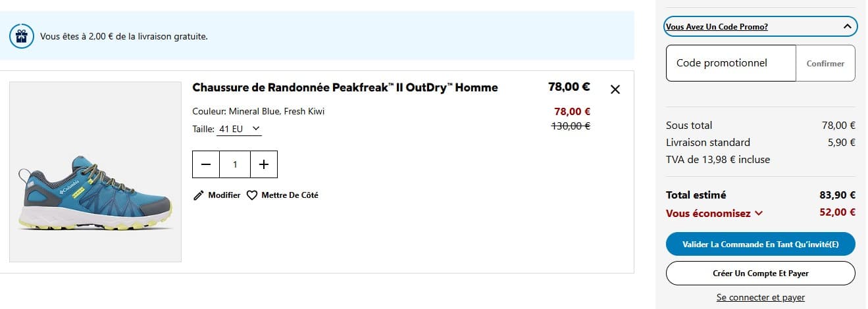Open the Taille 41 EU size dropdown
This screenshot has height=309, width=868.
(x=240, y=129)
